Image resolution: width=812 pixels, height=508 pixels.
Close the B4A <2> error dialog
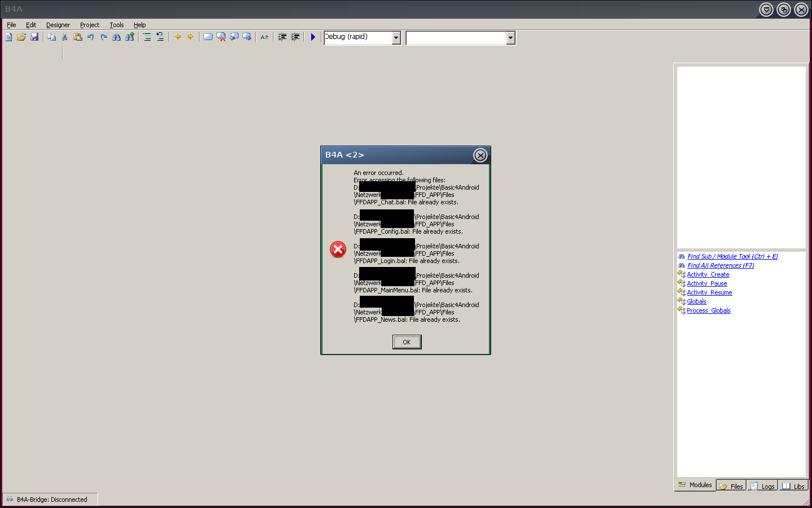tap(480, 155)
